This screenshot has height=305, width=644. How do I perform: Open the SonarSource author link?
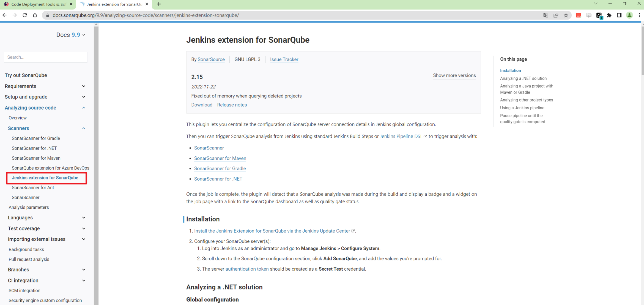click(211, 59)
